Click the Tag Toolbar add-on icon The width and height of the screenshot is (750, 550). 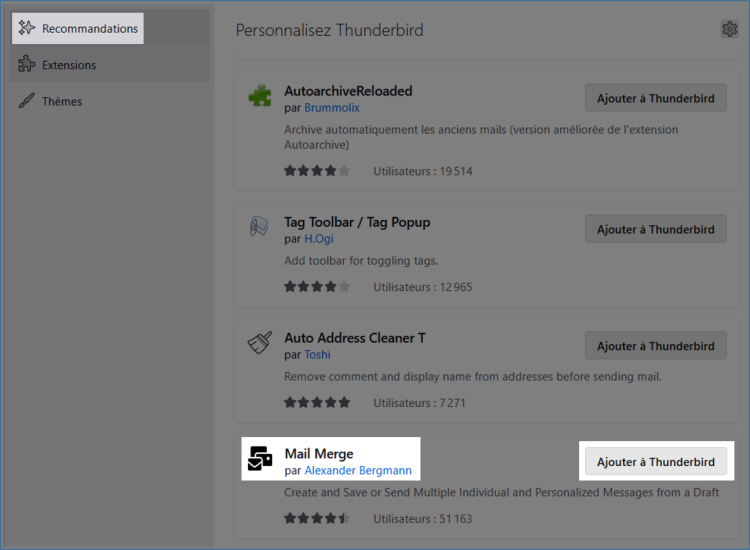(259, 226)
